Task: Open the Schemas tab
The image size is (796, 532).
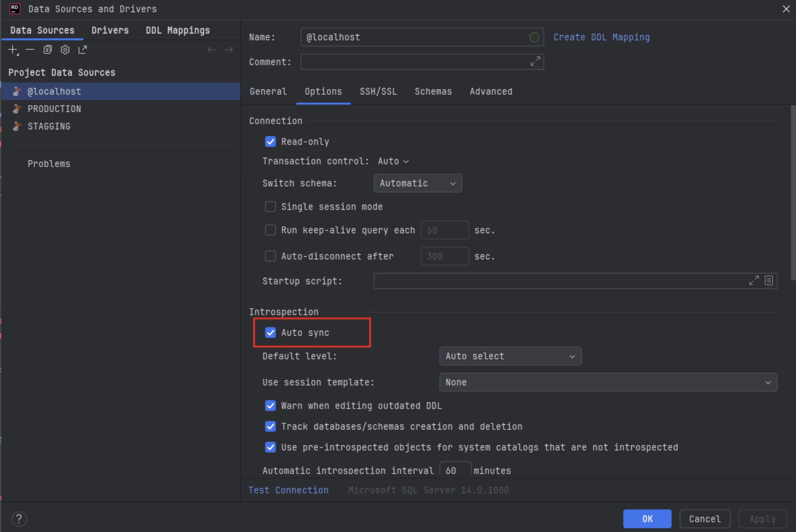Action: (433, 92)
